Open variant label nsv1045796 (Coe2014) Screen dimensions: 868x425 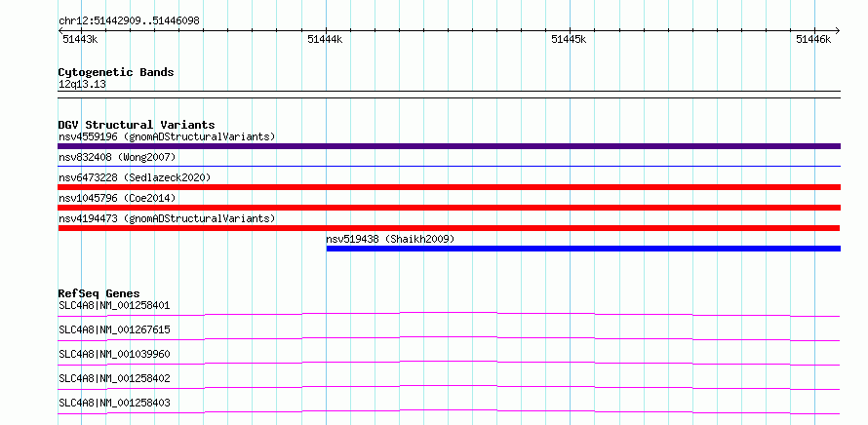117,198
